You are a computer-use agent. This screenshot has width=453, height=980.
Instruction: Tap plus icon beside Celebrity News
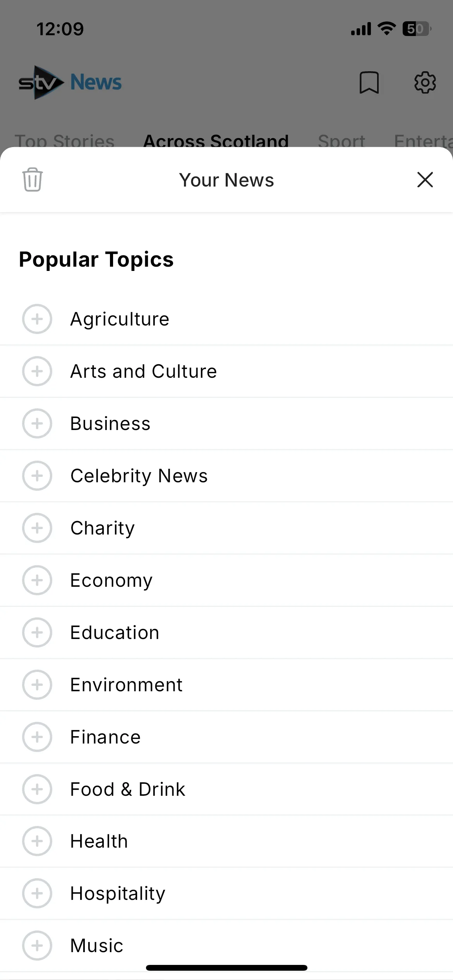[x=37, y=476]
